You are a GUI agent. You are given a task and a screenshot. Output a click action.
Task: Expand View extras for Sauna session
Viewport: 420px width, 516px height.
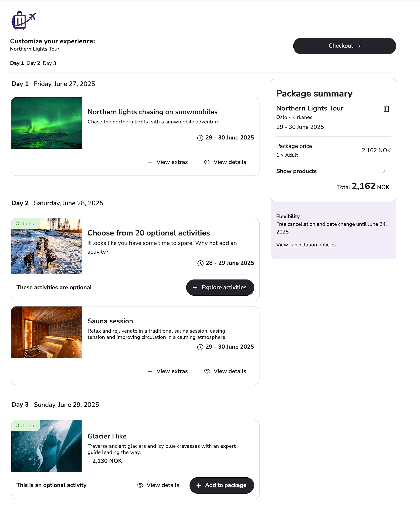[x=168, y=371]
